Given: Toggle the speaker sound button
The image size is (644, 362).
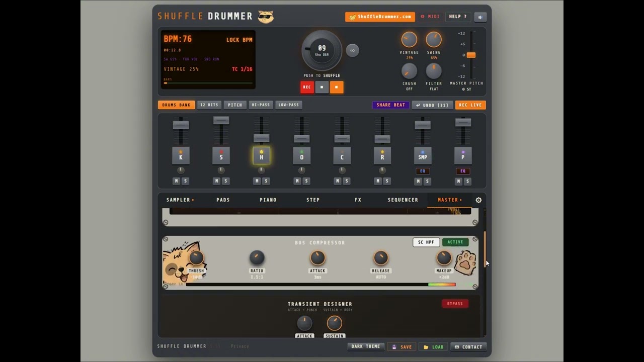Looking at the screenshot, I should [480, 17].
